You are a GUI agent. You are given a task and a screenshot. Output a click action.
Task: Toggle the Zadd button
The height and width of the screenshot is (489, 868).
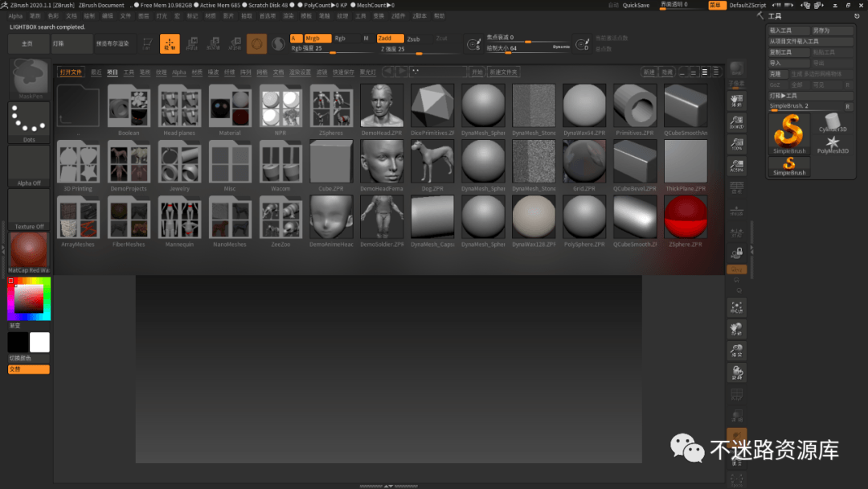click(x=390, y=39)
